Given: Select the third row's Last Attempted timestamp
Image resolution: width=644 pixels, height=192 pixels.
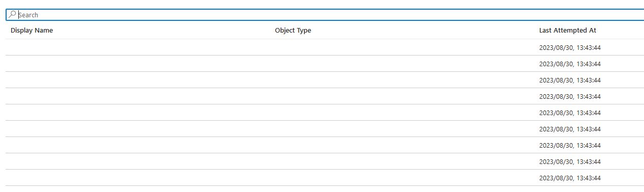Looking at the screenshot, I should point(570,80).
